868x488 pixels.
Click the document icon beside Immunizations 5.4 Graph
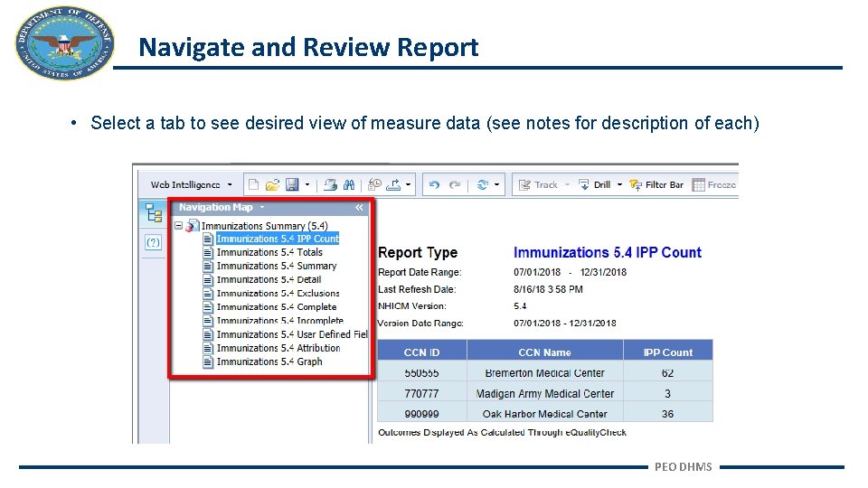tap(208, 361)
